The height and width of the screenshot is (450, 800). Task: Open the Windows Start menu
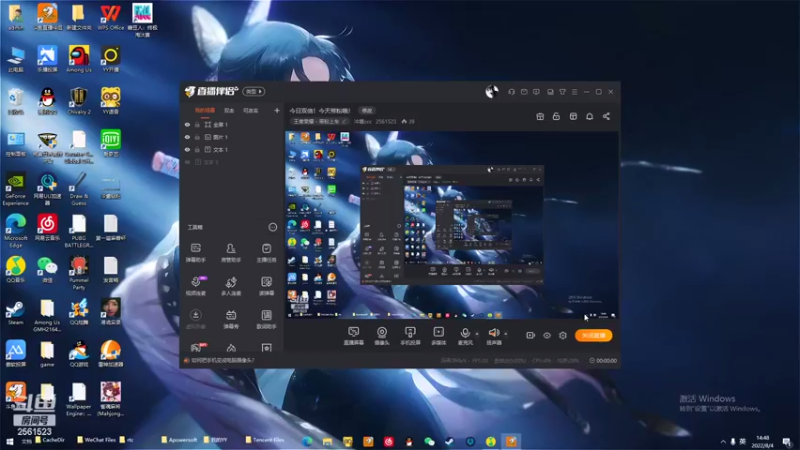tap(9, 441)
